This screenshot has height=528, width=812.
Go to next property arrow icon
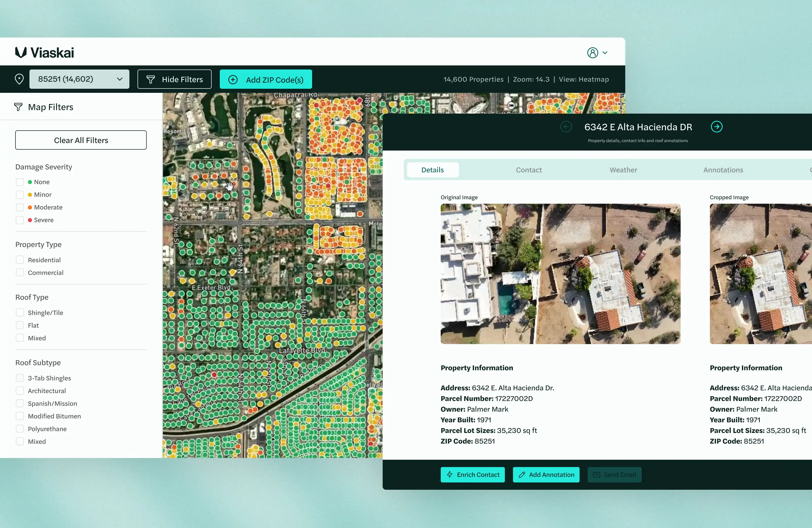tap(717, 127)
